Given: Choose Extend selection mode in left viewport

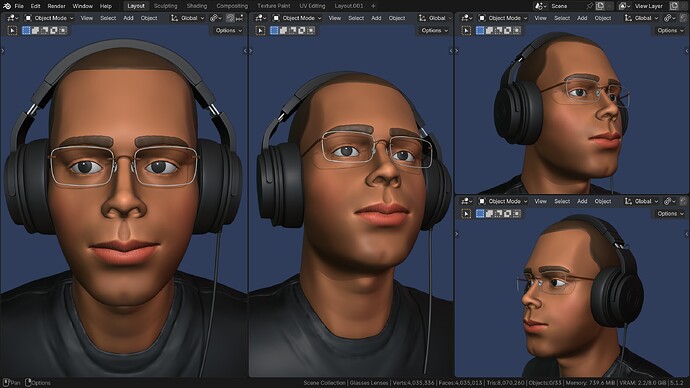Looking at the screenshot, I should [x=35, y=30].
